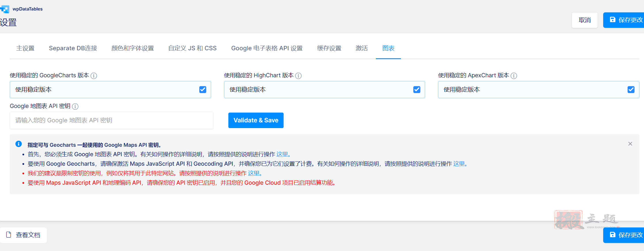Open 这里 link in the Geocharts billing bullet

[460, 164]
